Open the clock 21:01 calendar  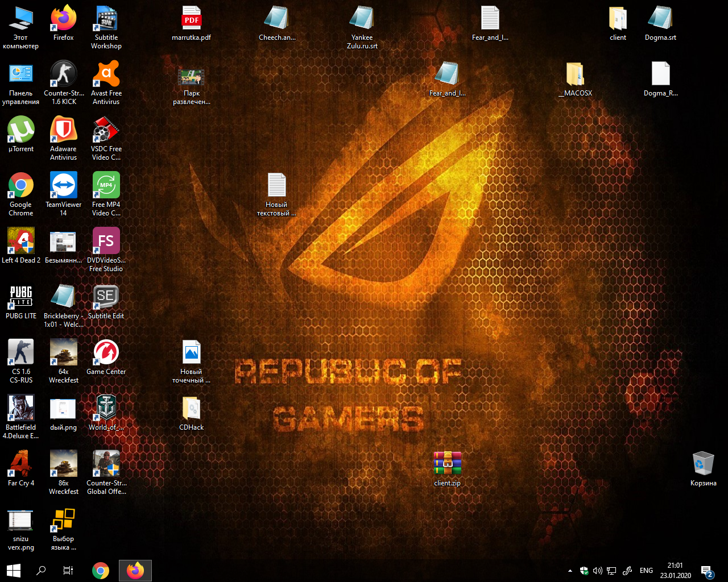pos(676,571)
